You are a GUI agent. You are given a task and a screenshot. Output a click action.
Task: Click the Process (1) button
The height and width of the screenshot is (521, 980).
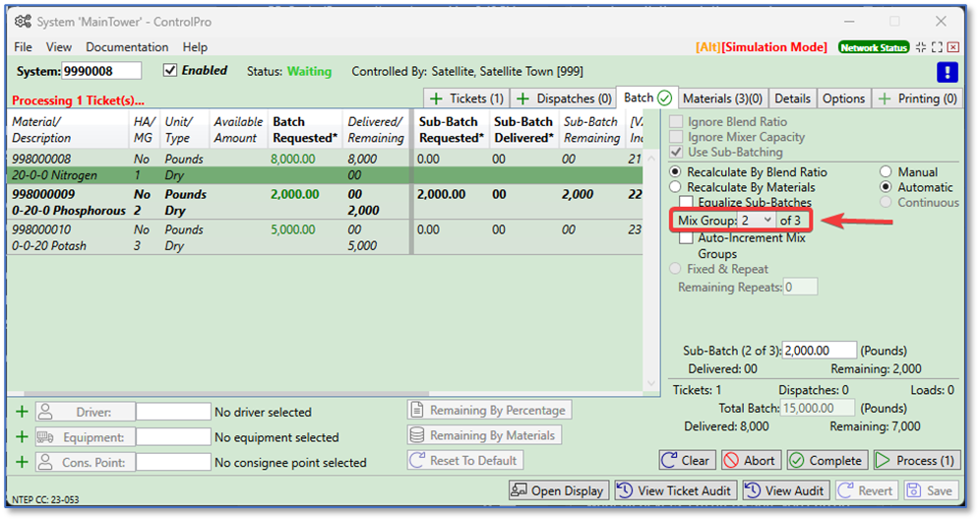[915, 460]
